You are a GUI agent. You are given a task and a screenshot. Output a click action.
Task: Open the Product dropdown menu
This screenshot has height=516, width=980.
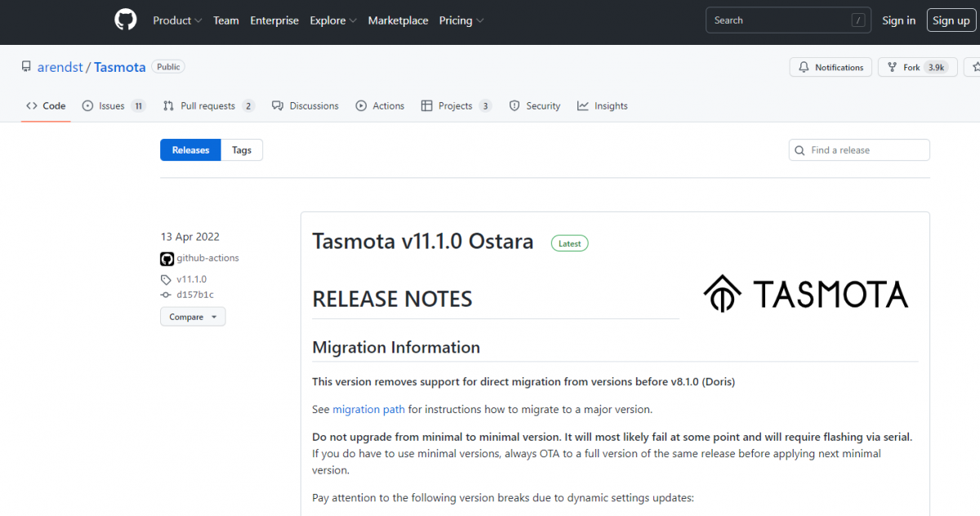coord(177,20)
